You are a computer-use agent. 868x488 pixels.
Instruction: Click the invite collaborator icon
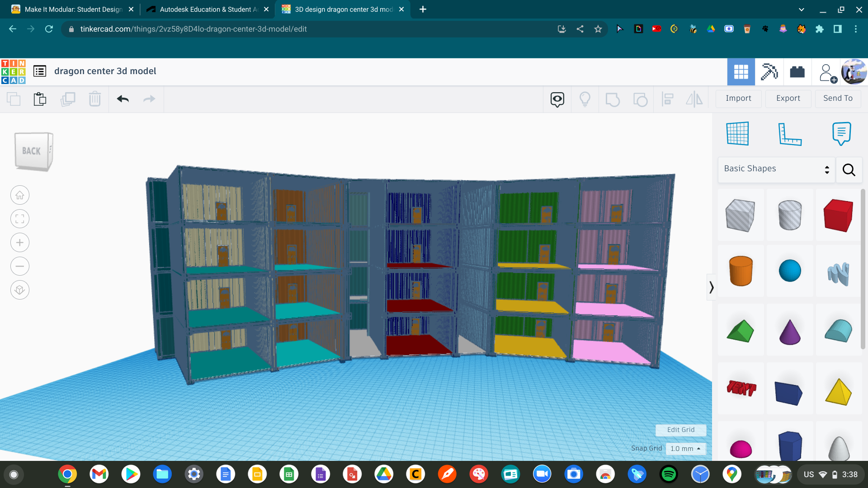(827, 73)
